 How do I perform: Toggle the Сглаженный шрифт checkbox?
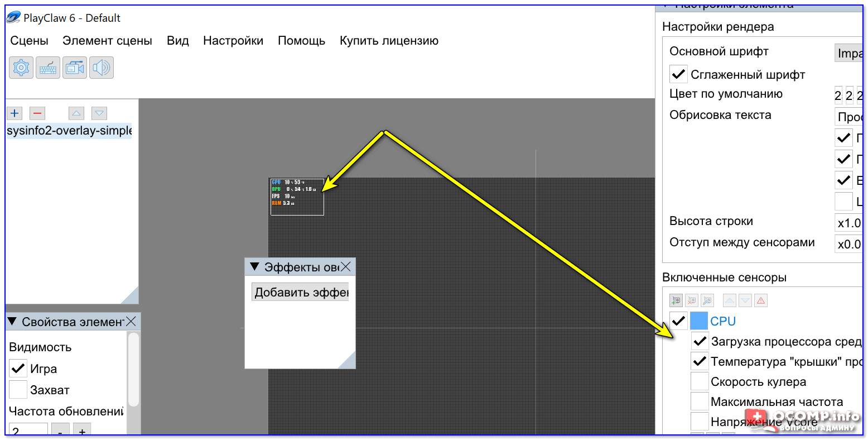[678, 74]
